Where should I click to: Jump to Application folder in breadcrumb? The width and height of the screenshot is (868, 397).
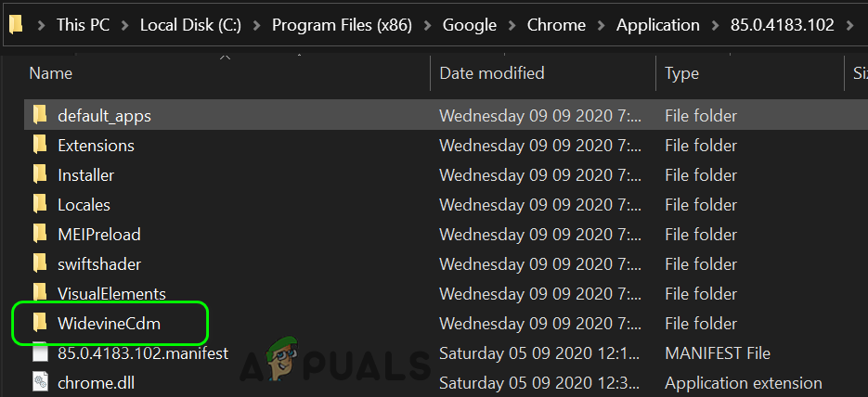click(657, 25)
